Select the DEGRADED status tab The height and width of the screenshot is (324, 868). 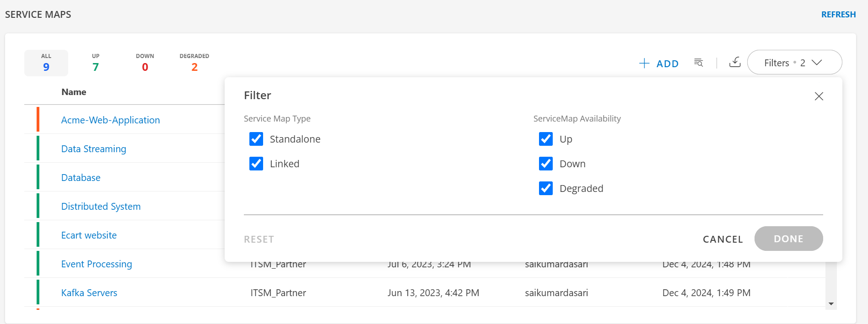pos(194,63)
